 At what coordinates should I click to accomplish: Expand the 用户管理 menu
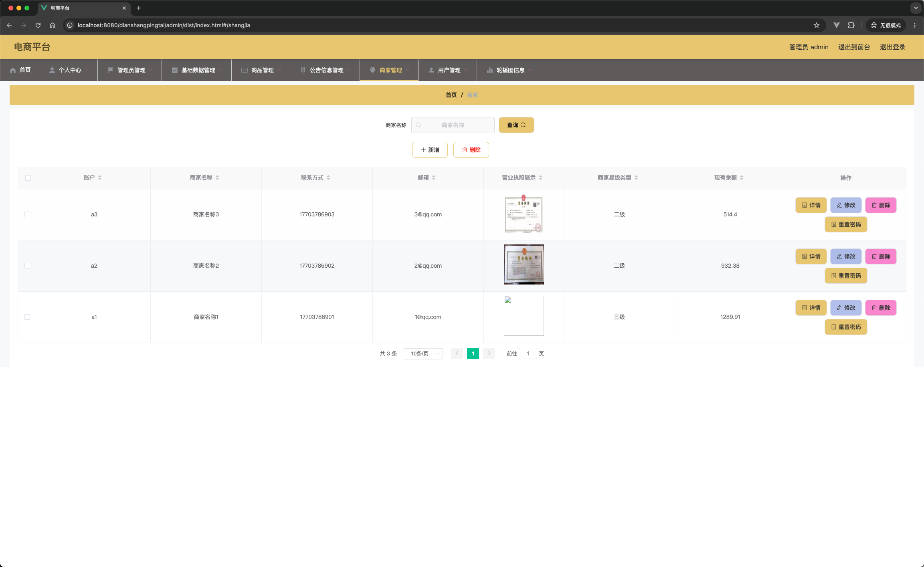(x=448, y=70)
